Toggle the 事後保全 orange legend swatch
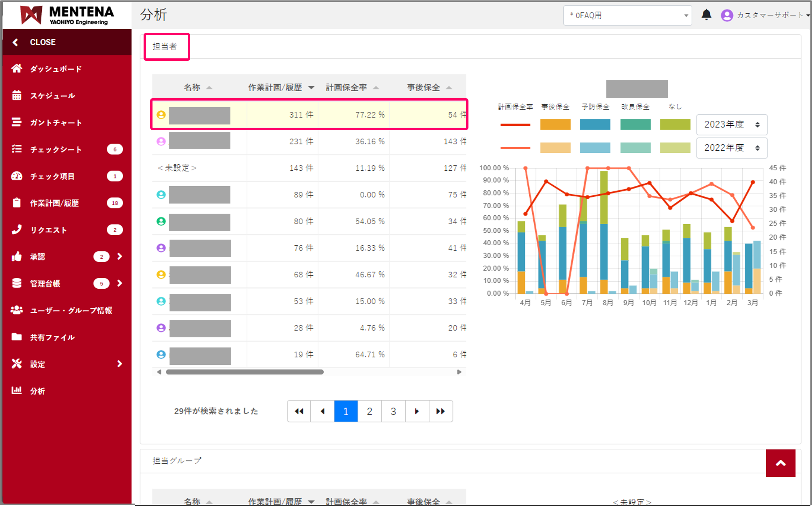This screenshot has width=812, height=506. point(555,124)
